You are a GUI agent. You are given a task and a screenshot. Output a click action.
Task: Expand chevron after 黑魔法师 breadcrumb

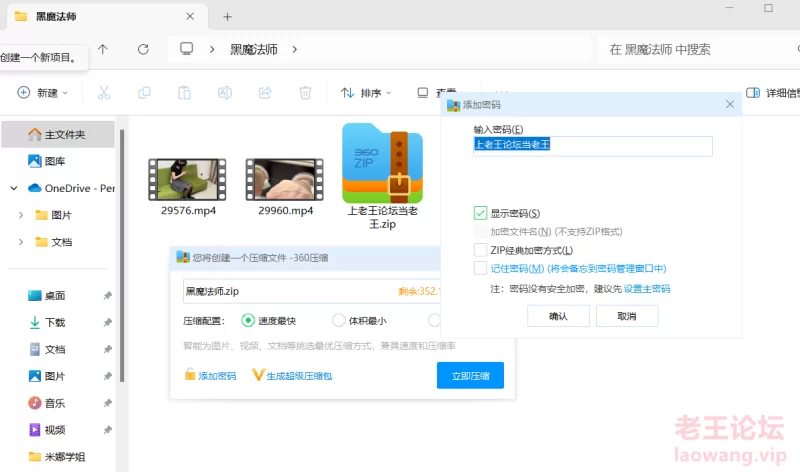[294, 49]
